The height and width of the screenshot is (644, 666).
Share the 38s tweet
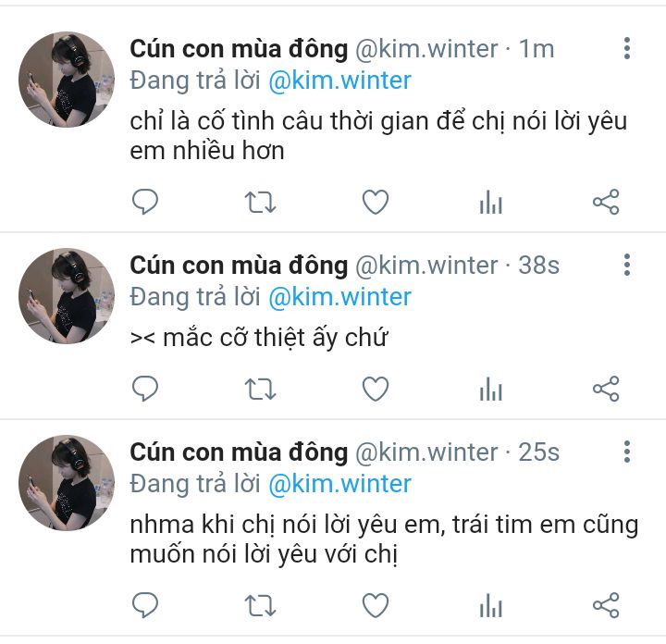coord(606,389)
